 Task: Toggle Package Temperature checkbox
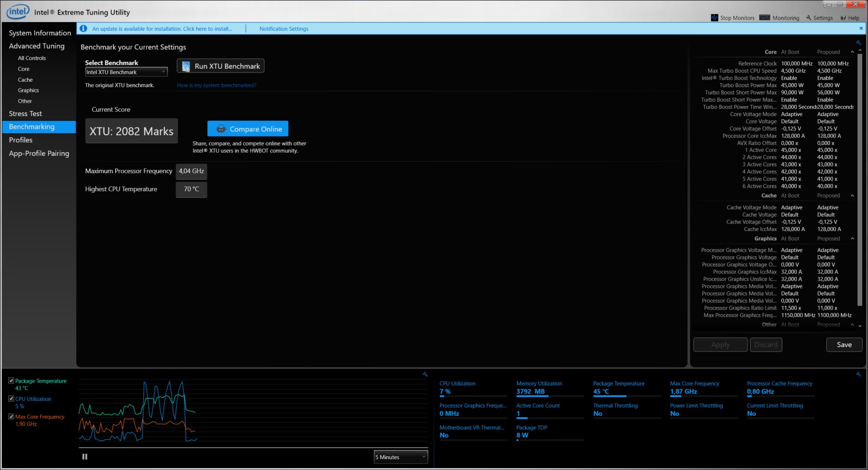pos(11,381)
